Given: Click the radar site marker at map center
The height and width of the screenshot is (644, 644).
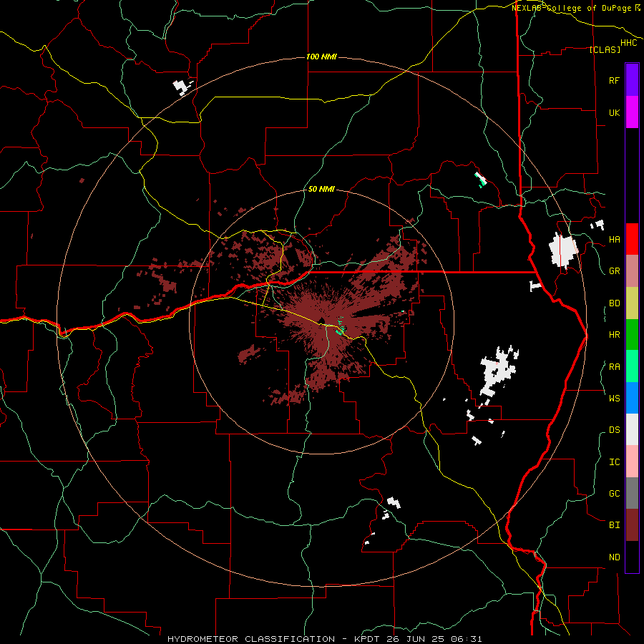Looking at the screenshot, I should pyautogui.click(x=321, y=321).
